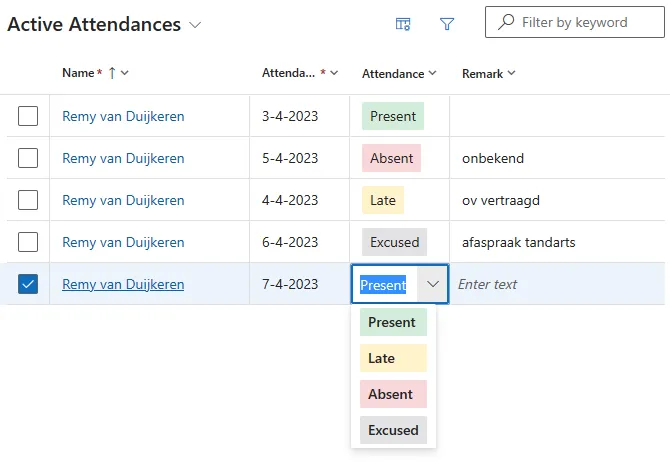Screen dimensions: 670x462
Task: Choose Present option in dropdown list
Action: [393, 322]
